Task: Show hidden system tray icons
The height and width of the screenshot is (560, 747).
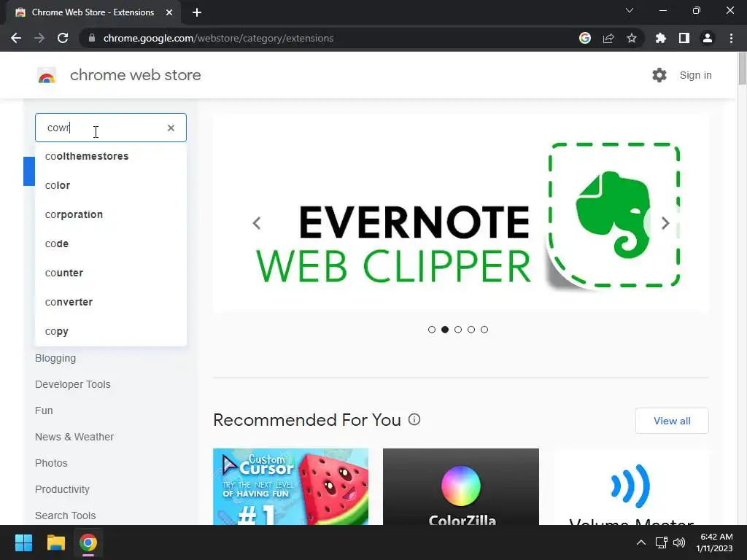Action: point(641,542)
